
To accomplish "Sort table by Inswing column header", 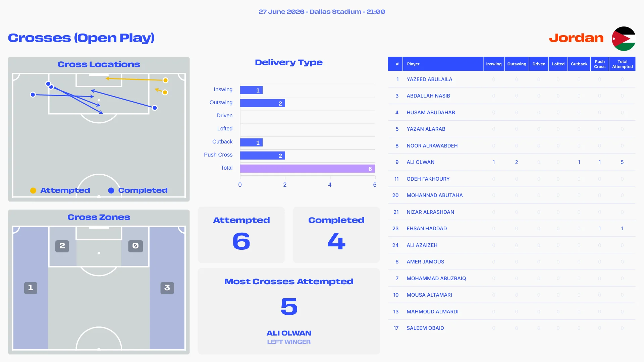I will [494, 64].
